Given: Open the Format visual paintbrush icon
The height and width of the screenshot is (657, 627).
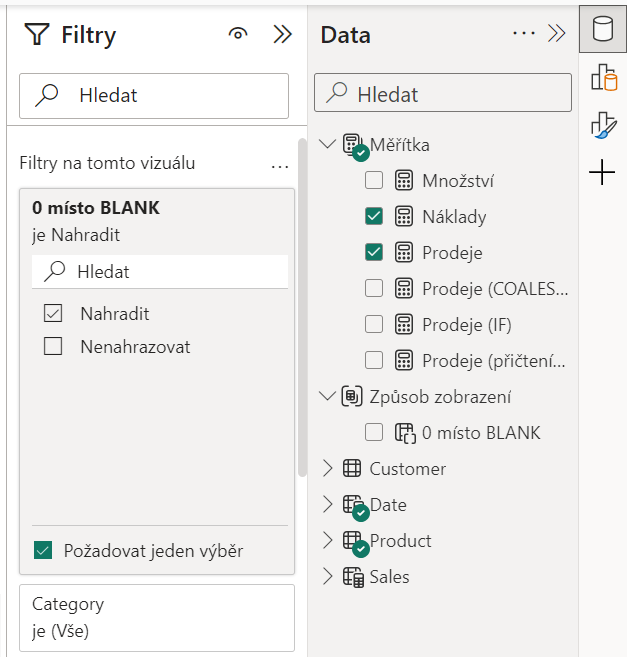Looking at the screenshot, I should tap(604, 125).
